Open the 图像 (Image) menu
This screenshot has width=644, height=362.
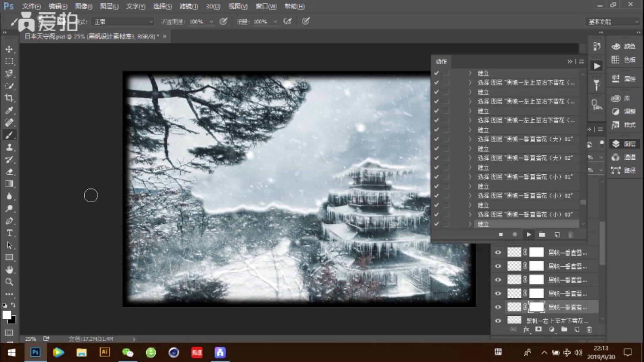[83, 6]
